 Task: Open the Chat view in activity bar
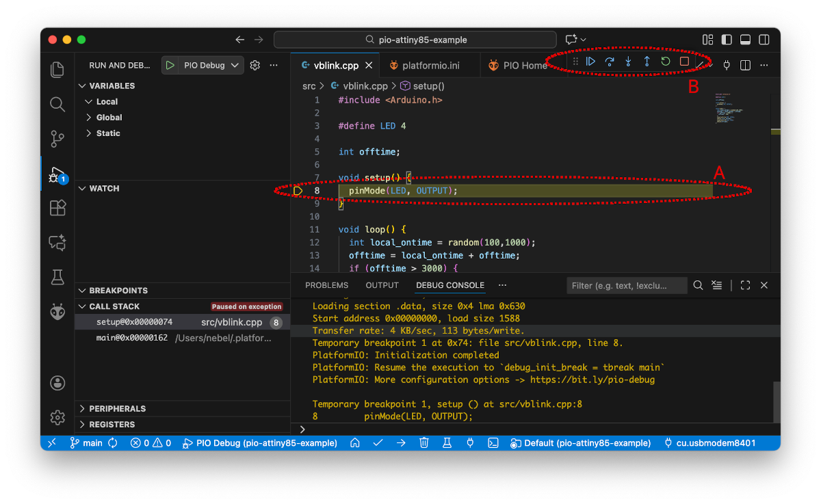[x=57, y=243]
